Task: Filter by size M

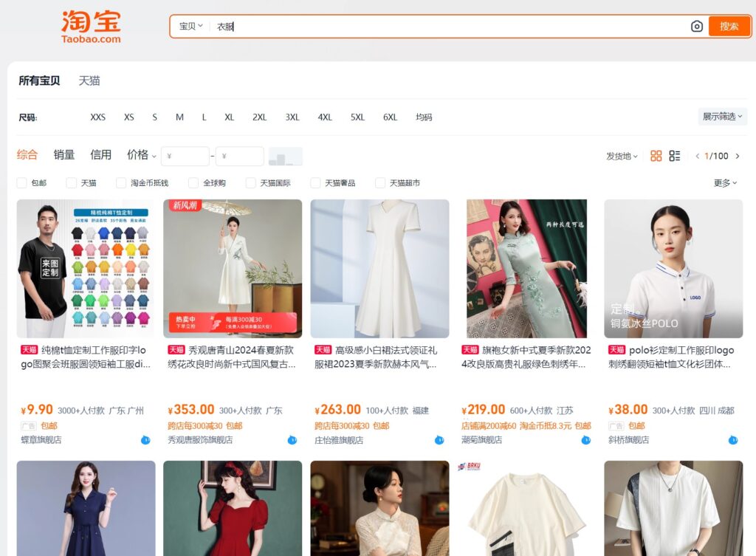Action: pos(179,117)
